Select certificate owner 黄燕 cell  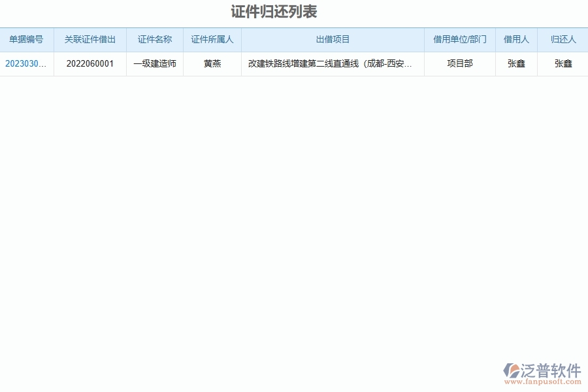(212, 64)
